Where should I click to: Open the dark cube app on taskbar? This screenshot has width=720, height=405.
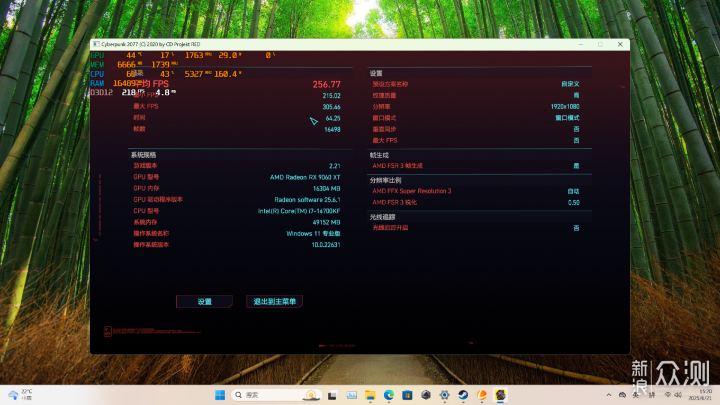(426, 395)
